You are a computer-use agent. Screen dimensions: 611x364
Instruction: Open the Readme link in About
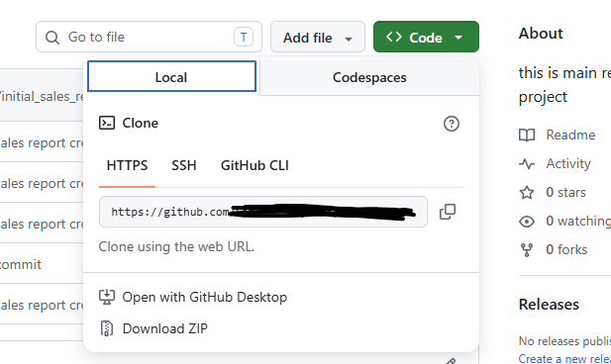[570, 135]
